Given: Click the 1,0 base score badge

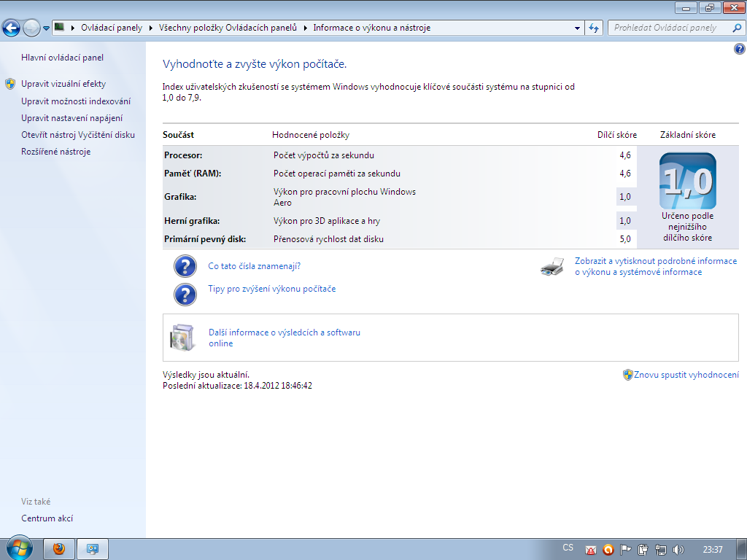Looking at the screenshot, I should coord(687,181).
